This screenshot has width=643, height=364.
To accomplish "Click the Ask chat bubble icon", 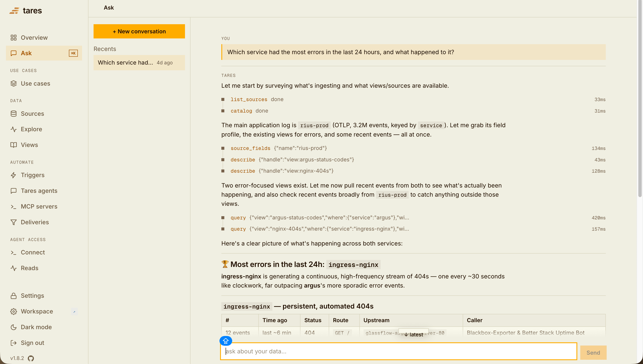I will 14,53.
